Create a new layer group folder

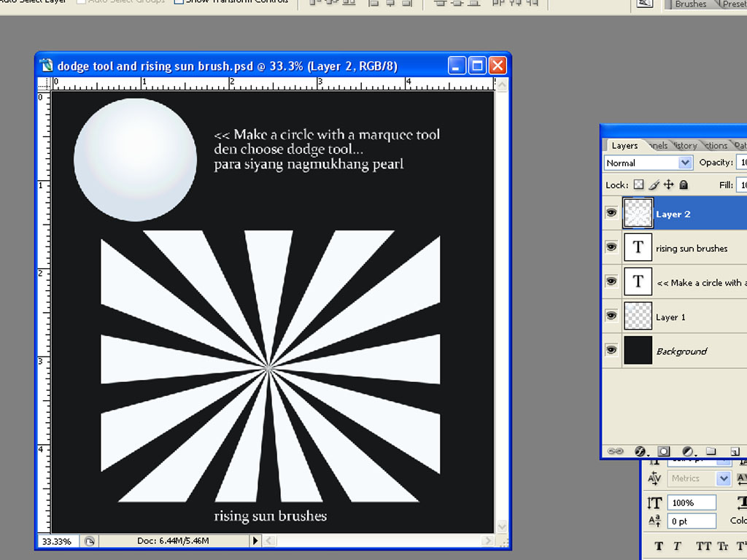(x=711, y=451)
